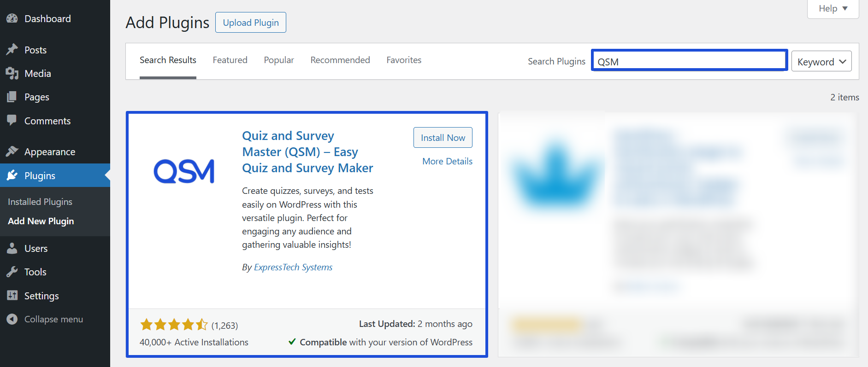
Task: Click the Appearance paintbrush icon
Action: [12, 151]
